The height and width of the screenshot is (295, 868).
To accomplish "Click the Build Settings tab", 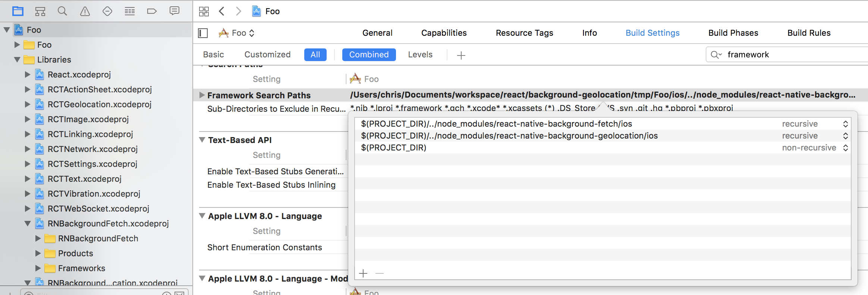I will coord(652,33).
